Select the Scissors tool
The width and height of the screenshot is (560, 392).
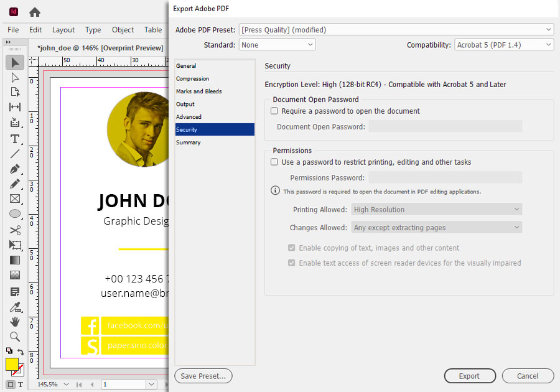[x=15, y=230]
